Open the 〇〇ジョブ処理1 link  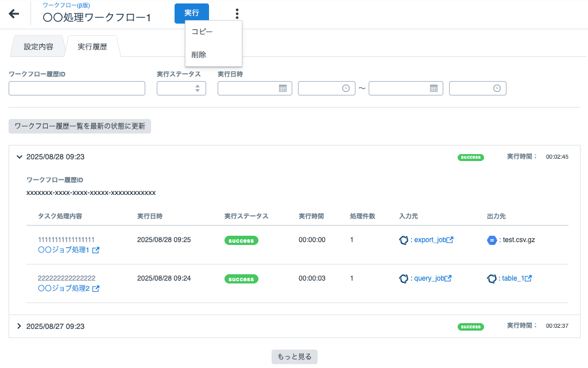[64, 250]
